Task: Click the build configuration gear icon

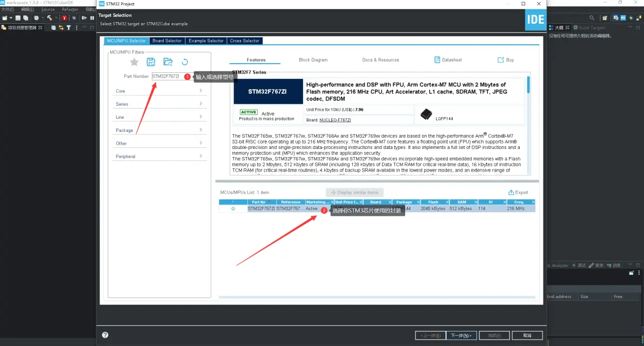Action: pos(36,18)
